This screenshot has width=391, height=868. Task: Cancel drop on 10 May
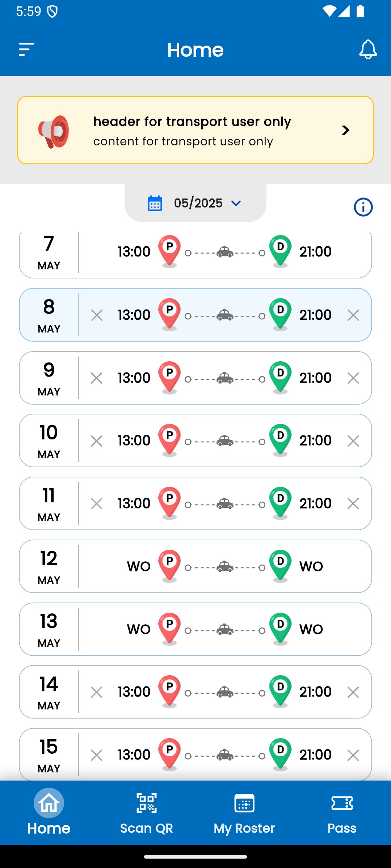[353, 441]
